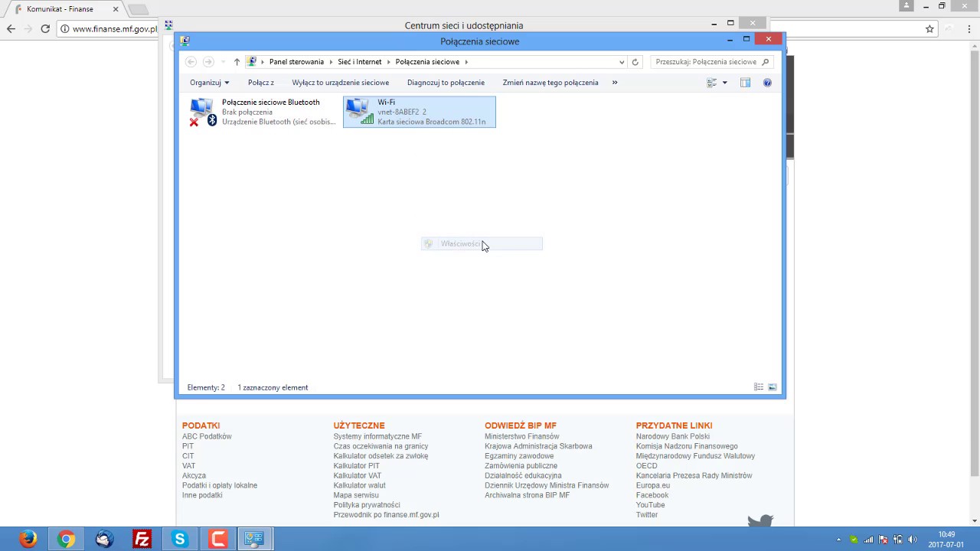Open the Ministerstwo Finansów link
This screenshot has height=551, width=980.
click(522, 436)
